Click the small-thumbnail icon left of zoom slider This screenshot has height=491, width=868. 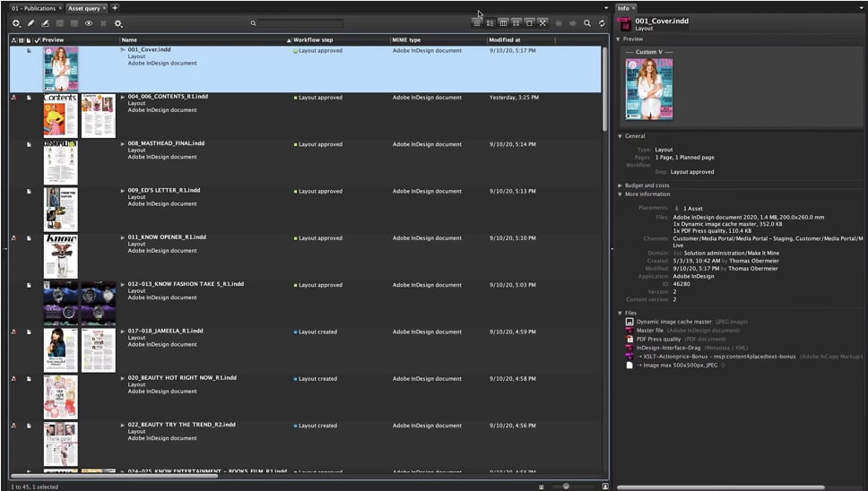point(541,487)
